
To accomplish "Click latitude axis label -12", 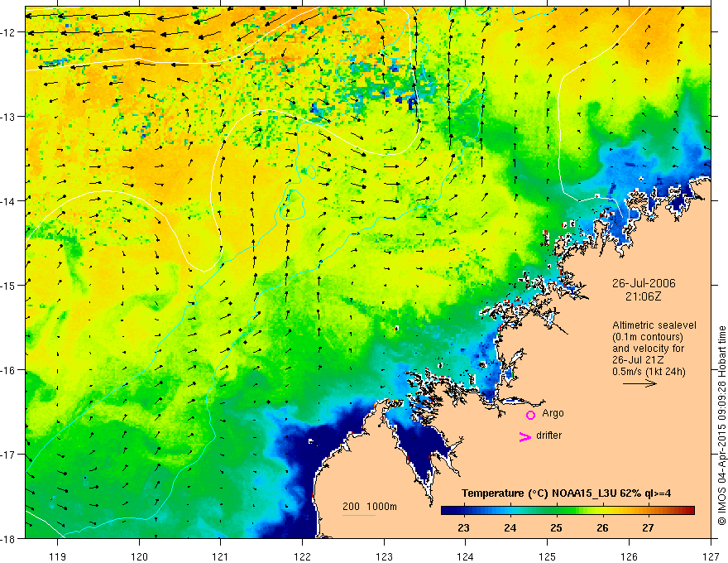I will 9,32.
